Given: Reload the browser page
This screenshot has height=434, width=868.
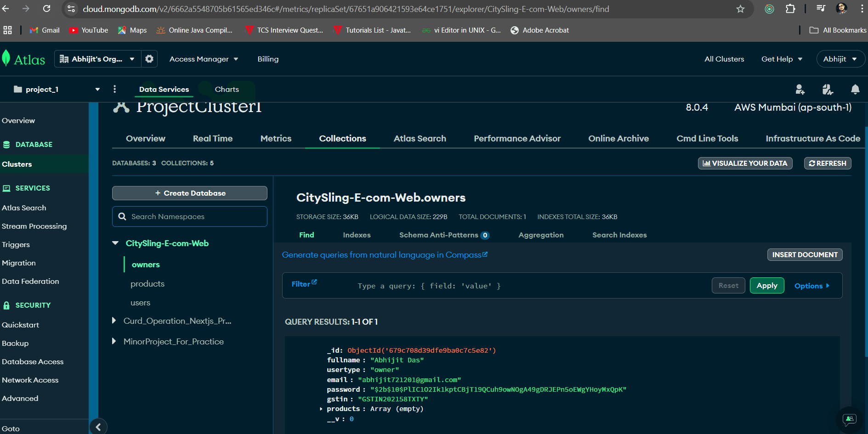Looking at the screenshot, I should (46, 9).
